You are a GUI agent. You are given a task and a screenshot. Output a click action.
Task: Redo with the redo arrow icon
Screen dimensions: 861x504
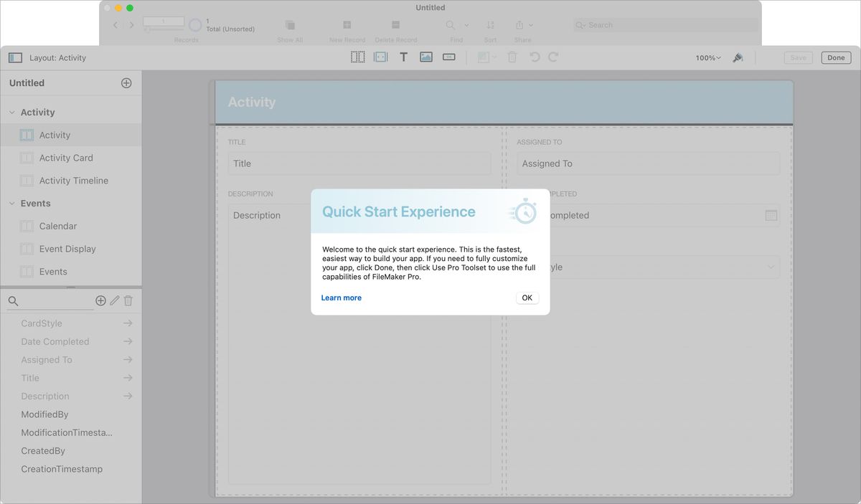552,57
